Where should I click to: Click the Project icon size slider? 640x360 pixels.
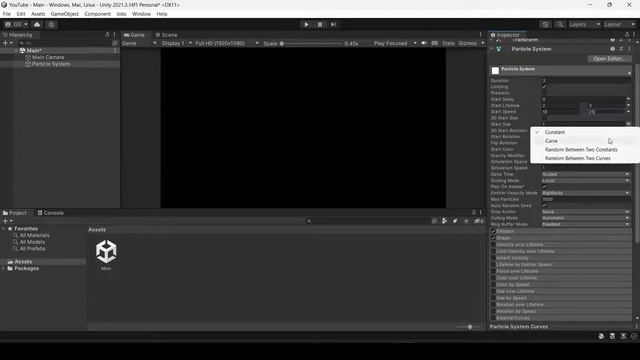470,327
